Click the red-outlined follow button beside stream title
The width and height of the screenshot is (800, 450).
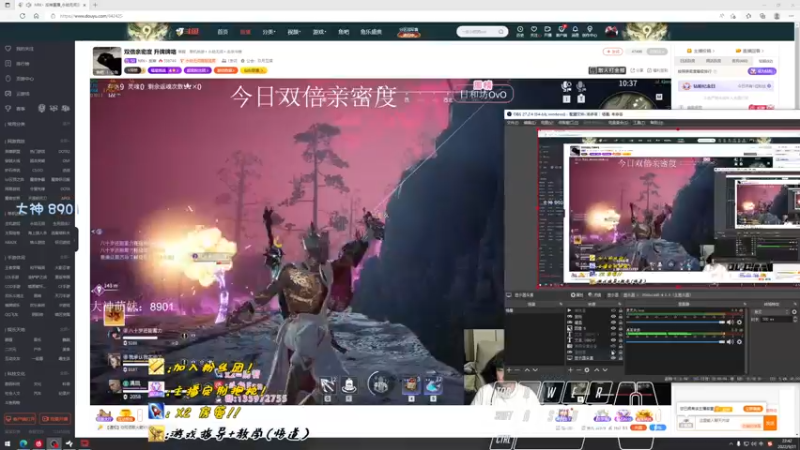[x=613, y=52]
